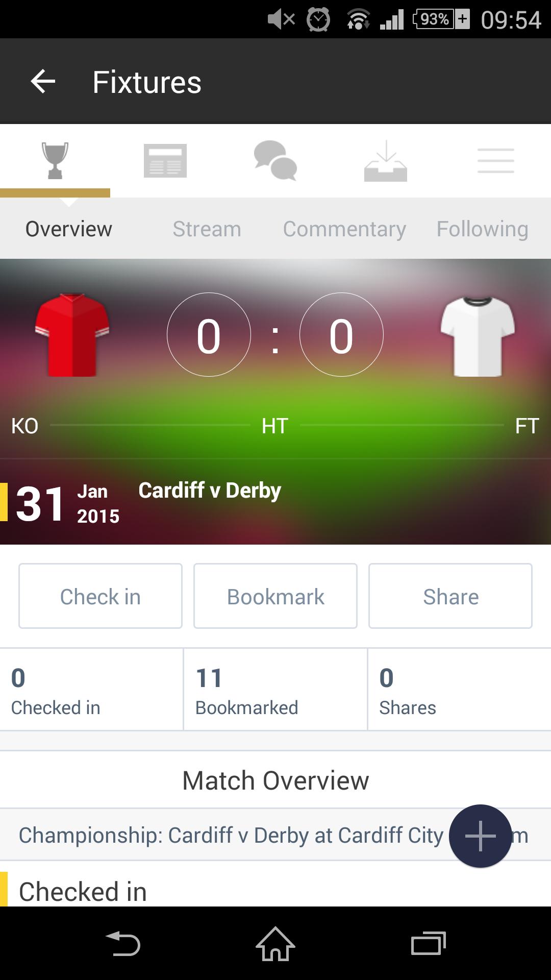
Task: Tap the KO-HT-FT match progress bar
Action: [275, 424]
